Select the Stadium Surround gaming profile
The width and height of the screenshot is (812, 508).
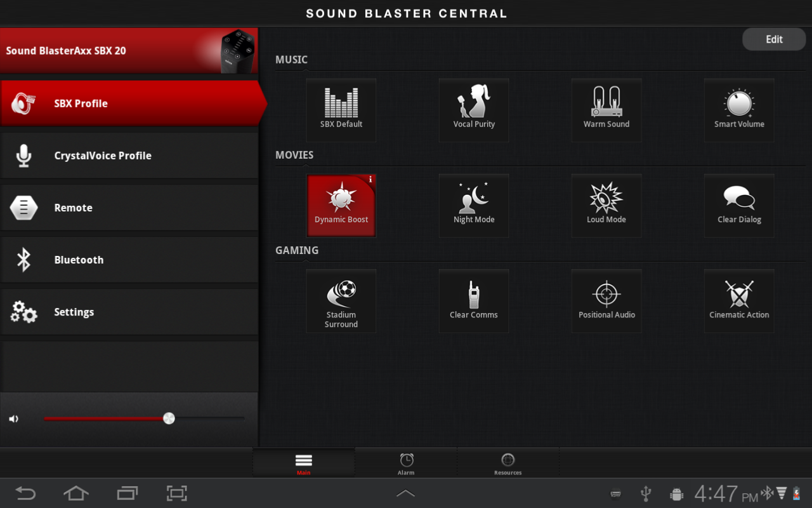point(341,300)
